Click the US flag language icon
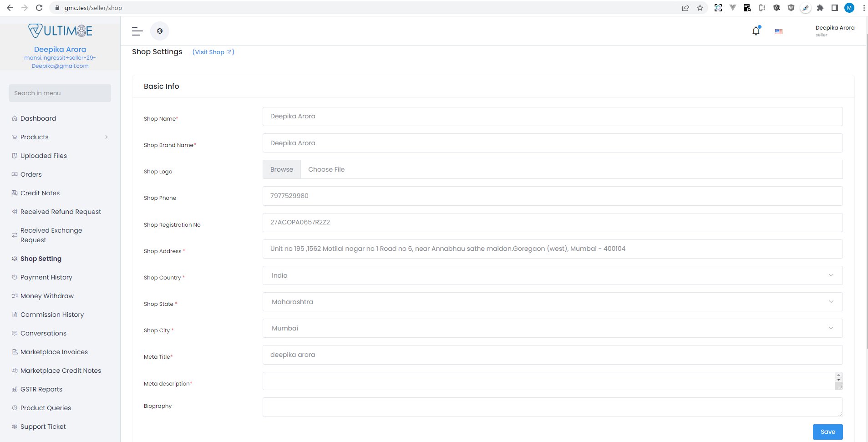Screen dimensions: 868x442 coord(779,31)
